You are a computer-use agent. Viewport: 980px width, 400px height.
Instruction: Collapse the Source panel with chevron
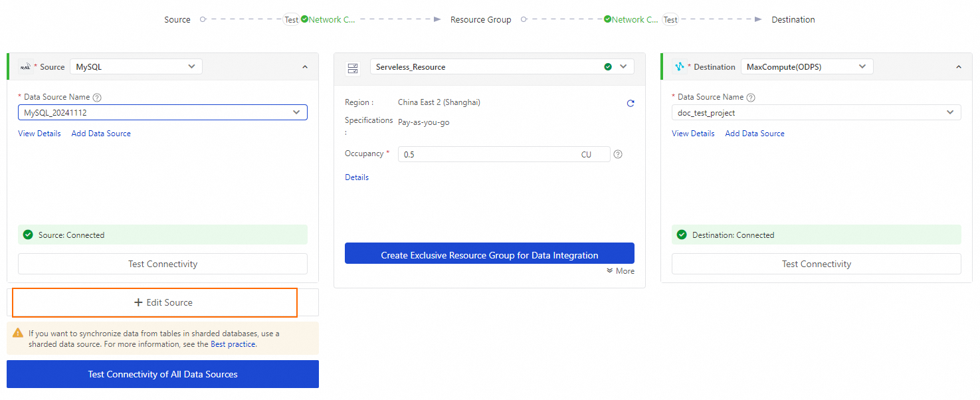(x=305, y=67)
